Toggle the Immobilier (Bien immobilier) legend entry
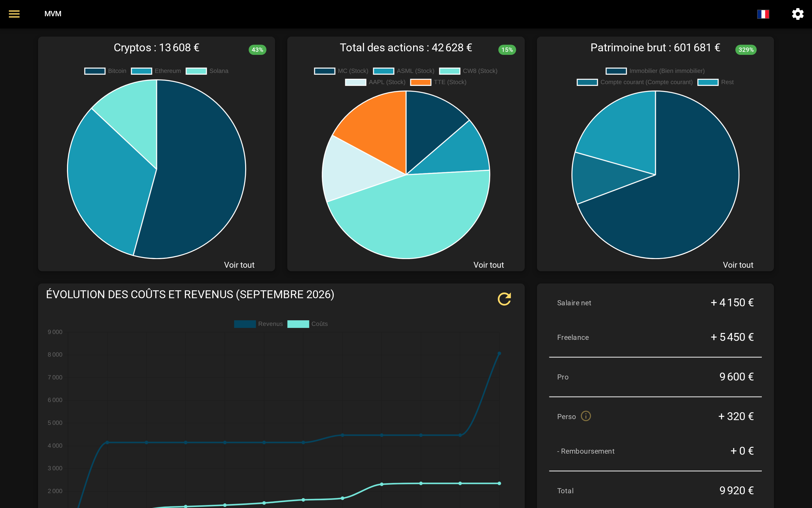Image resolution: width=812 pixels, height=508 pixels. tap(655, 71)
